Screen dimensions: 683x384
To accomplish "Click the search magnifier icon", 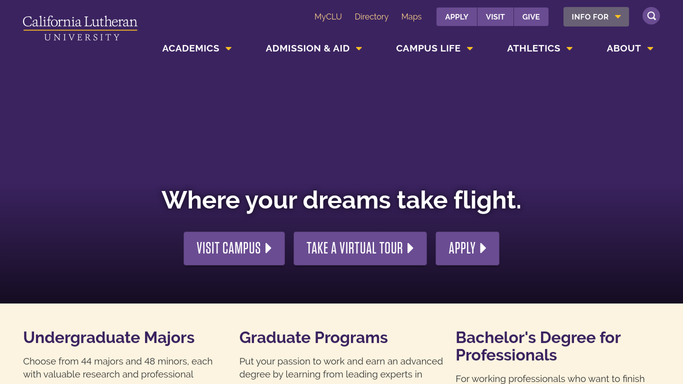I will (651, 16).
